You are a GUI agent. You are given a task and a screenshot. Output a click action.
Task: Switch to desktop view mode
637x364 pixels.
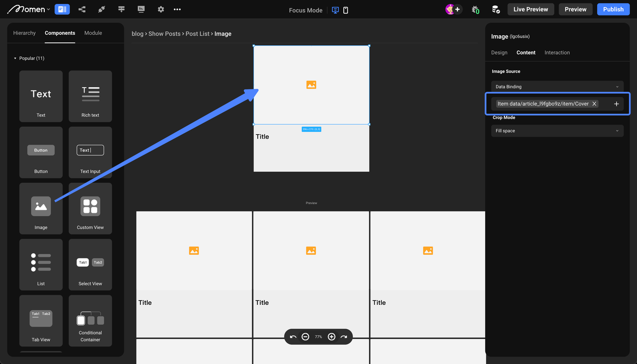pos(335,10)
